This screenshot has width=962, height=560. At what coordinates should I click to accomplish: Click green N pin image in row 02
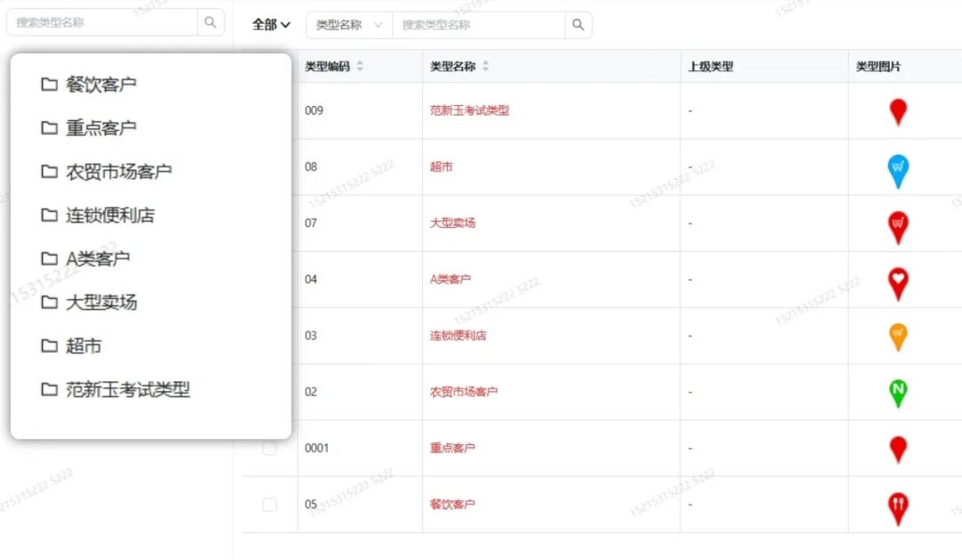898,394
